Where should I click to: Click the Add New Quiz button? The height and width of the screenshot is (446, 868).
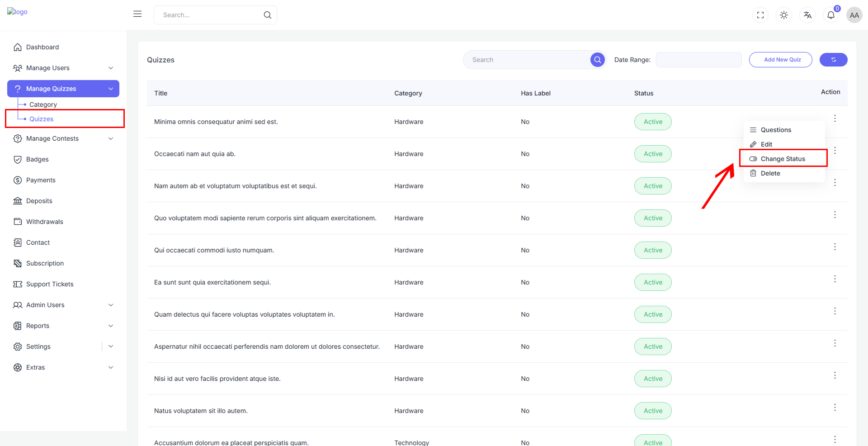coord(781,60)
